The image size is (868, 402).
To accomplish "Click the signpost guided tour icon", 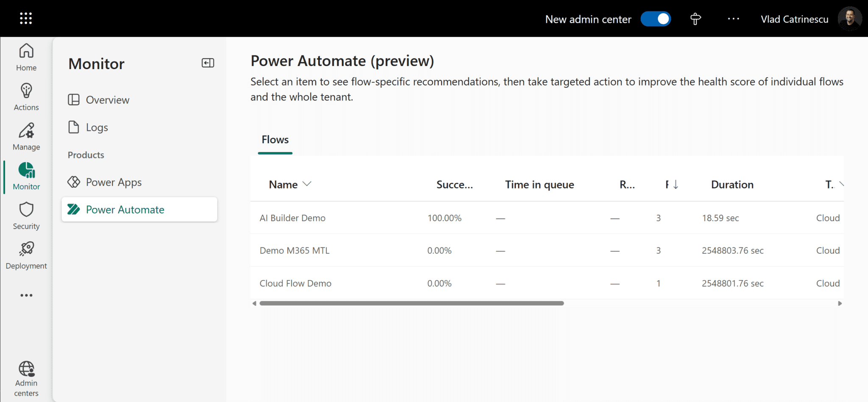I will tap(695, 19).
